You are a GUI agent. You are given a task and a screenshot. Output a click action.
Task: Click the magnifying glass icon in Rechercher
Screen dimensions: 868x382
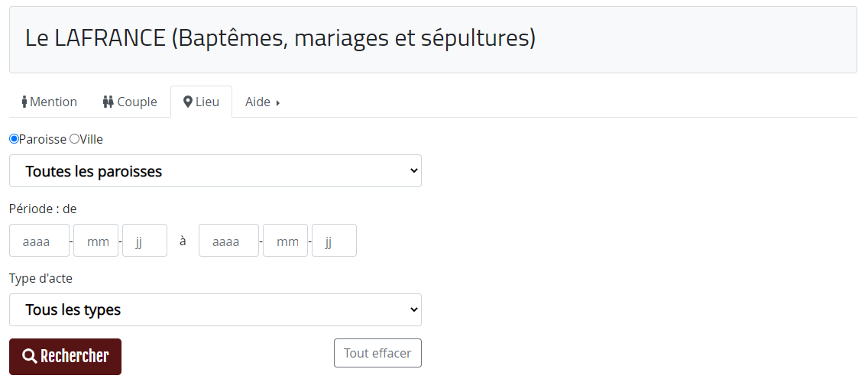pyautogui.click(x=29, y=356)
